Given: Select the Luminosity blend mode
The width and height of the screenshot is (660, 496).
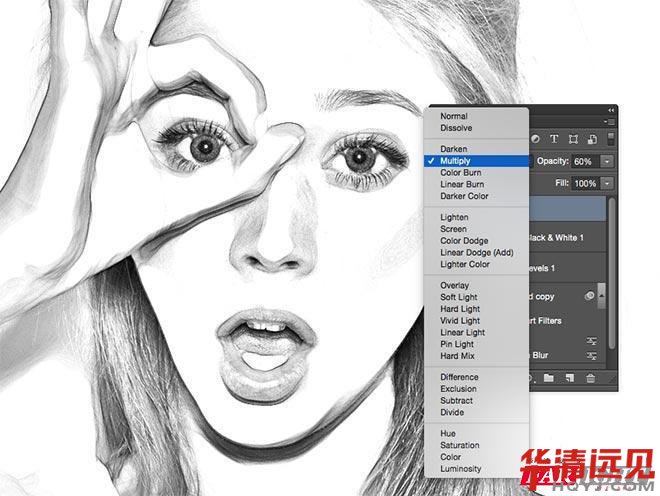Looking at the screenshot, I should point(460,469).
